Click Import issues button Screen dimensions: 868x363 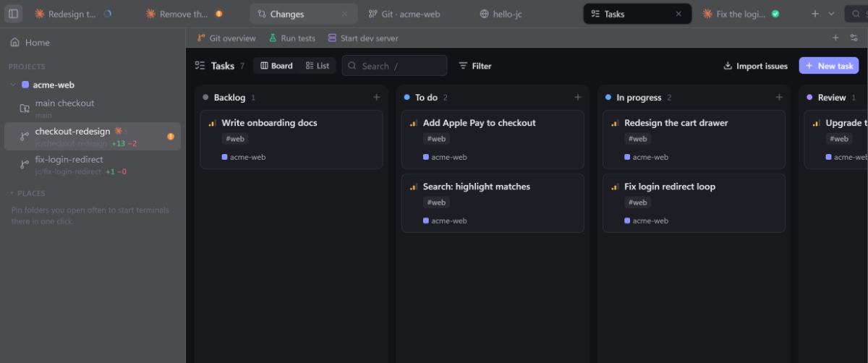coord(755,66)
